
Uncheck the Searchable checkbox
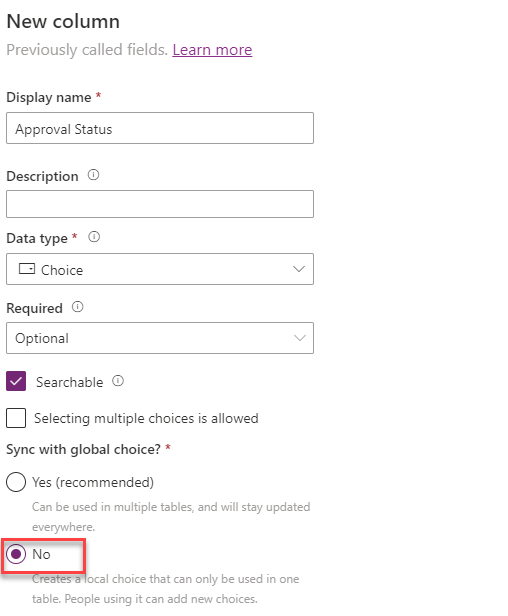click(x=16, y=381)
